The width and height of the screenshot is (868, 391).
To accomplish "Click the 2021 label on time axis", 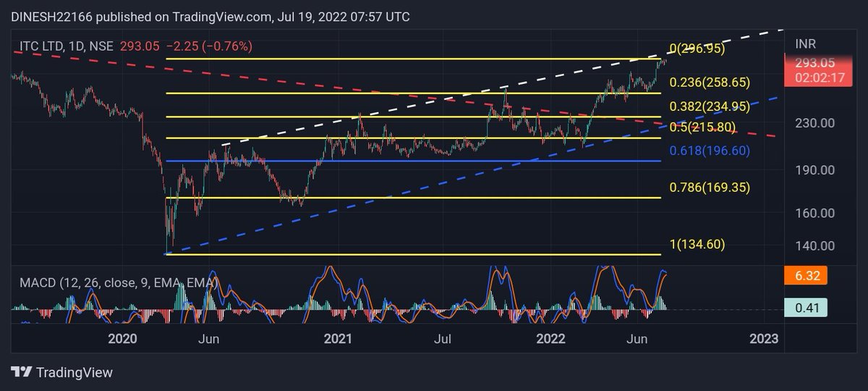I will click(x=337, y=339).
